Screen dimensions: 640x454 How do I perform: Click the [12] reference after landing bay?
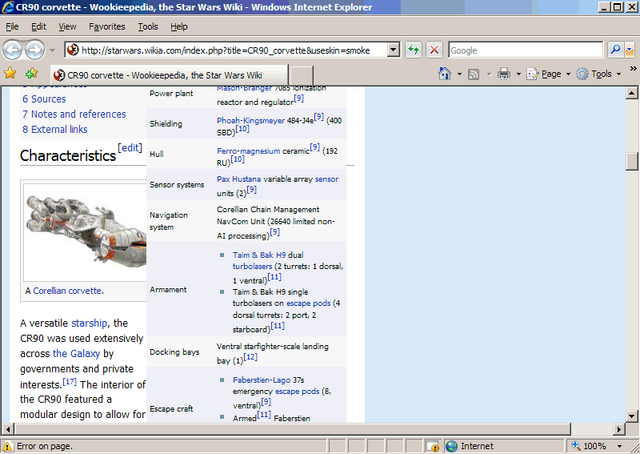click(251, 357)
